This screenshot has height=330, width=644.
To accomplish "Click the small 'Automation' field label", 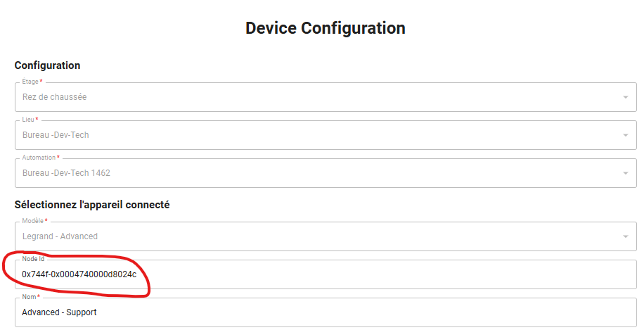I will tap(39, 158).
